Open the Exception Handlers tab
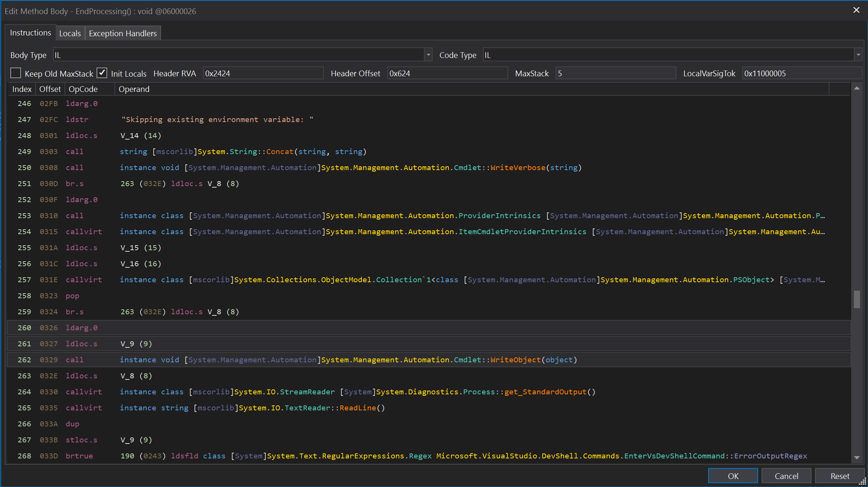The height and width of the screenshot is (487, 868). 122,34
